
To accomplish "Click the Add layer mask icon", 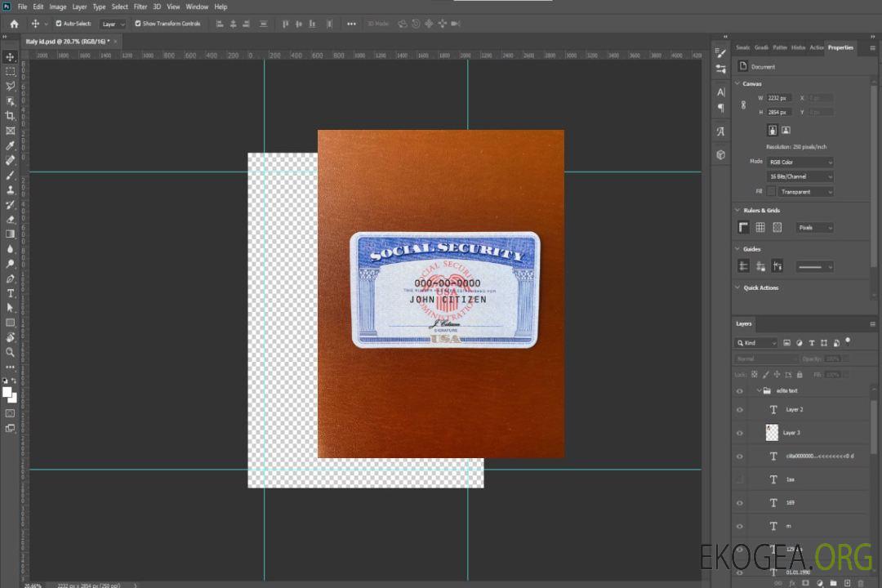I will pos(805,583).
